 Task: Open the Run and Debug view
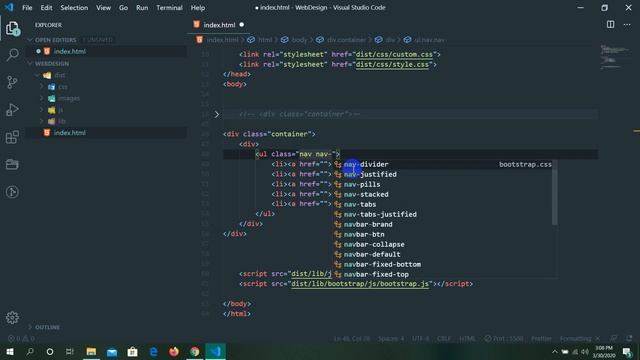coord(12,109)
